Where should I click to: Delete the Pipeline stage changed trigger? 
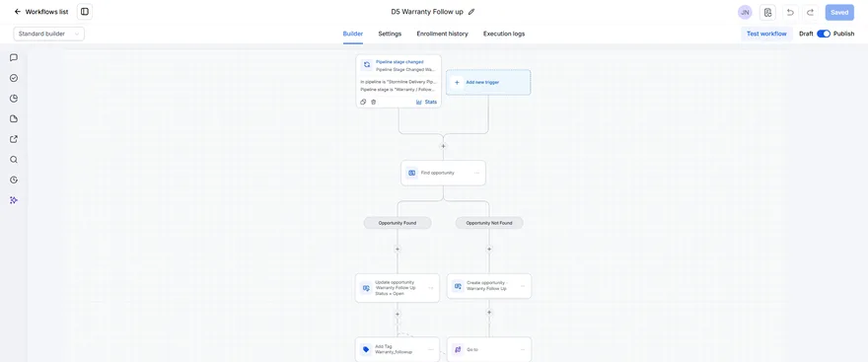(373, 102)
